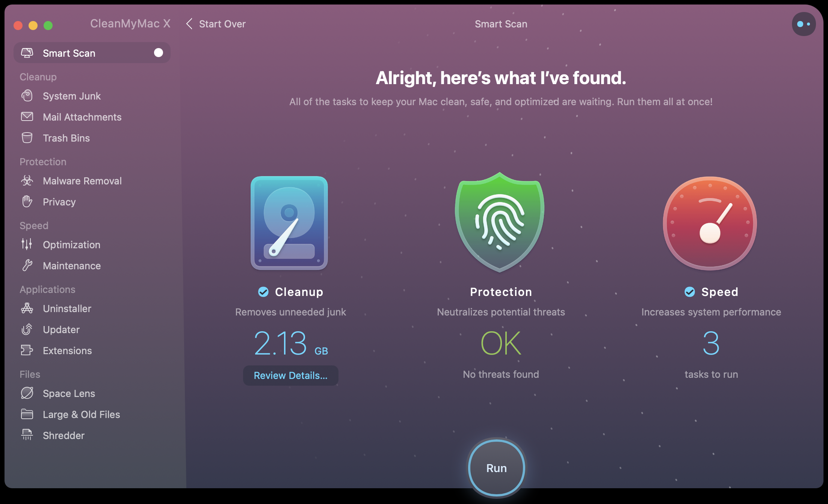Select Smart Scan sidebar item
Viewport: 828px width, 504px height.
coord(92,53)
